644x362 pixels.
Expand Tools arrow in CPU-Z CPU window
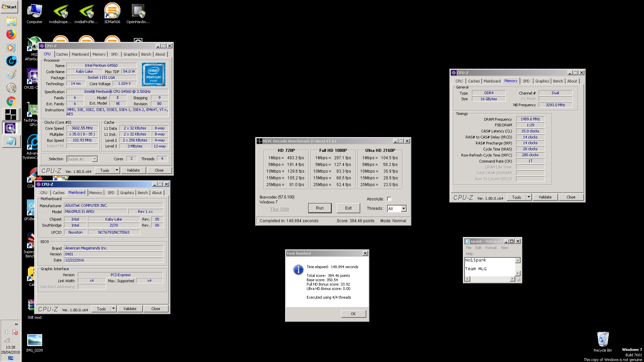click(117, 170)
